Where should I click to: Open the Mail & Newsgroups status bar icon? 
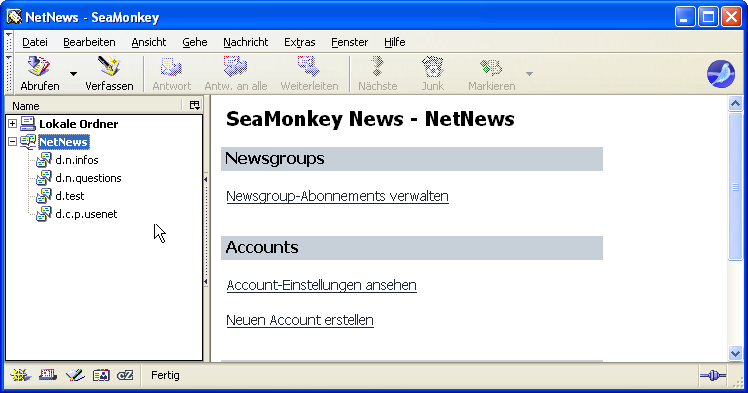48,375
